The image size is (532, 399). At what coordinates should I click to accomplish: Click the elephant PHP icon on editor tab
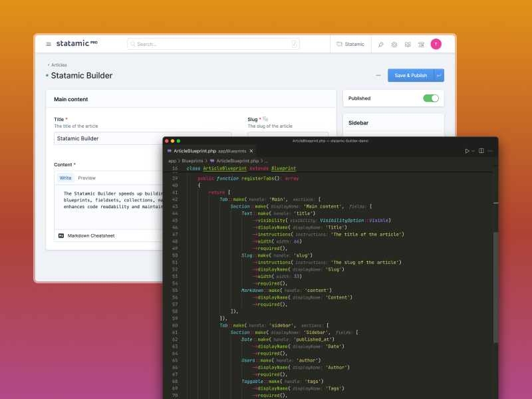tap(170, 151)
